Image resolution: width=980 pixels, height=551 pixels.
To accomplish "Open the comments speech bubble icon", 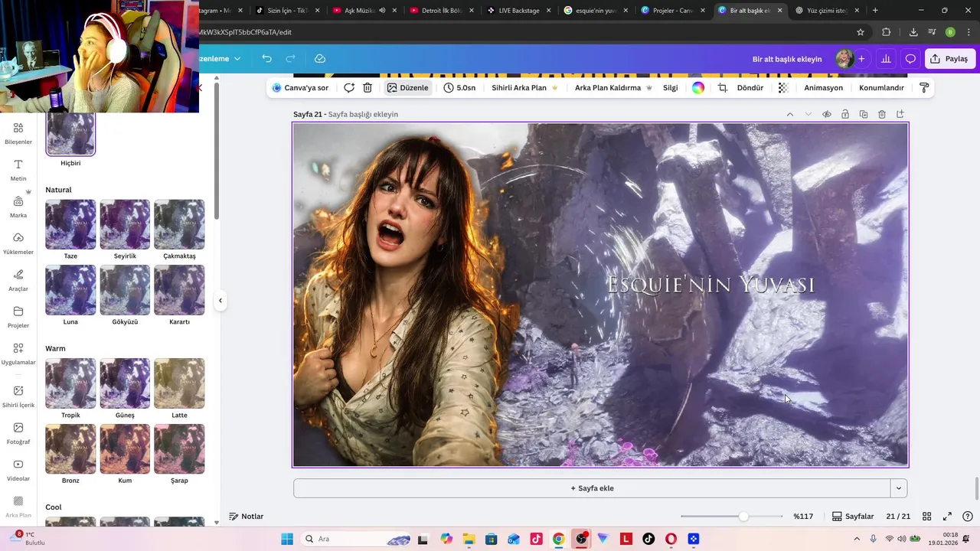I will click(x=910, y=59).
